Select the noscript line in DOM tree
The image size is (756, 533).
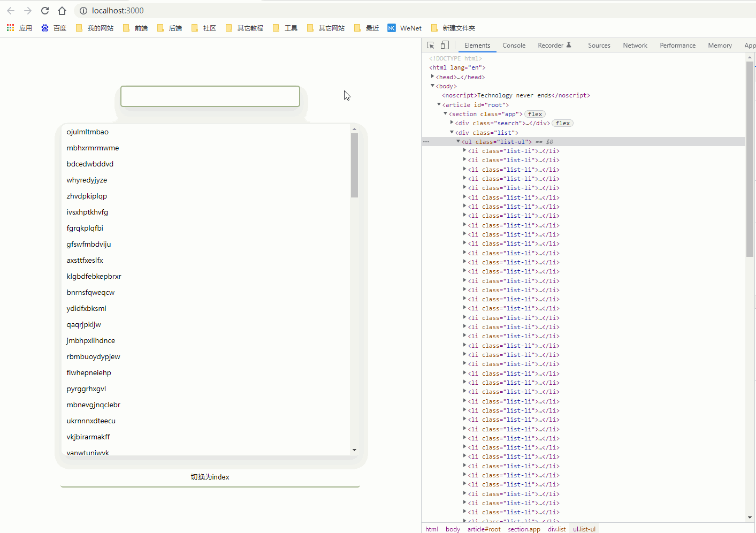click(516, 95)
